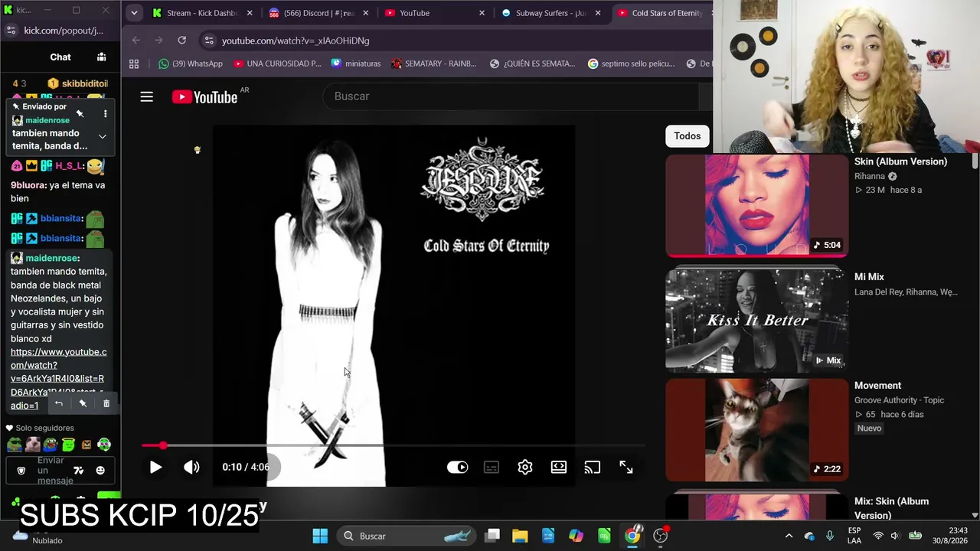Go back in browser history
Image resolution: width=980 pixels, height=551 pixels.
coord(136,41)
